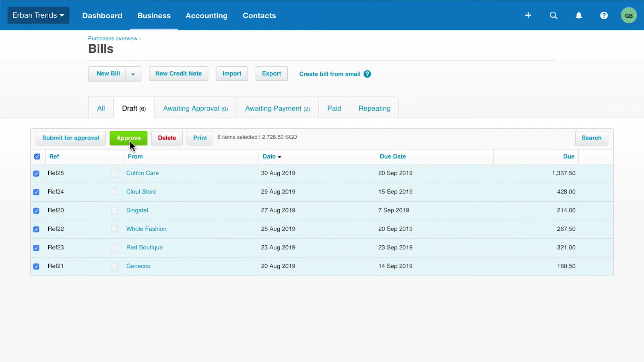
Task: Click the New Bill button
Action: click(x=108, y=74)
